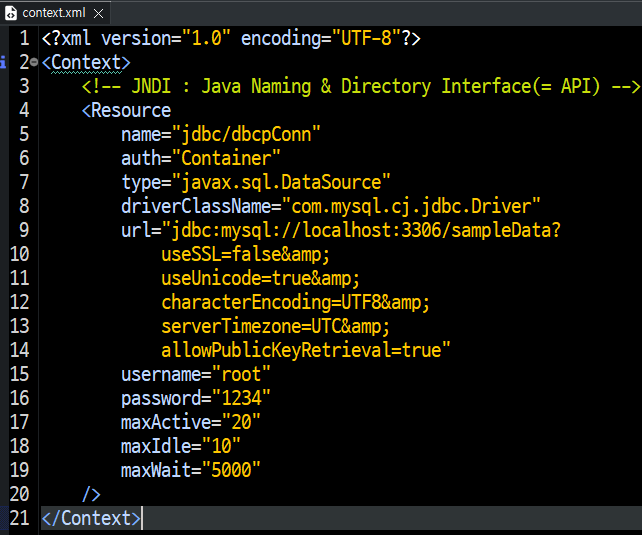642x535 pixels.
Task: Click the context.xml file icon in tab
Action: [11, 13]
